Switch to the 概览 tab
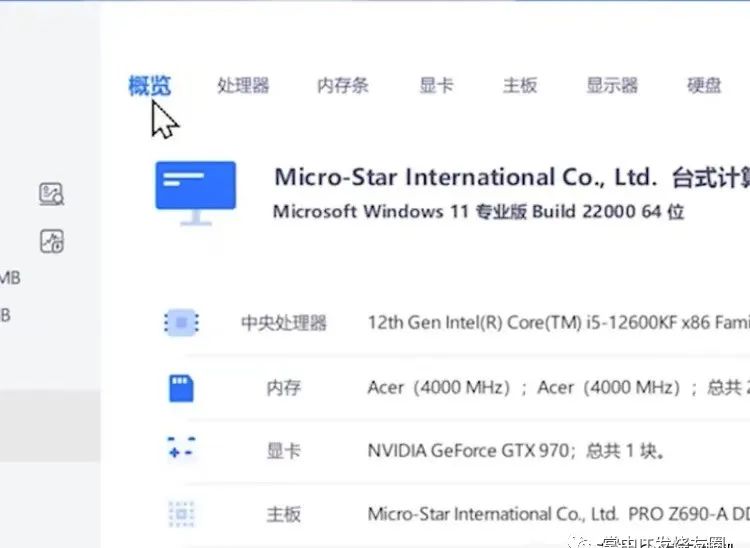This screenshot has width=750, height=548. pyautogui.click(x=150, y=86)
